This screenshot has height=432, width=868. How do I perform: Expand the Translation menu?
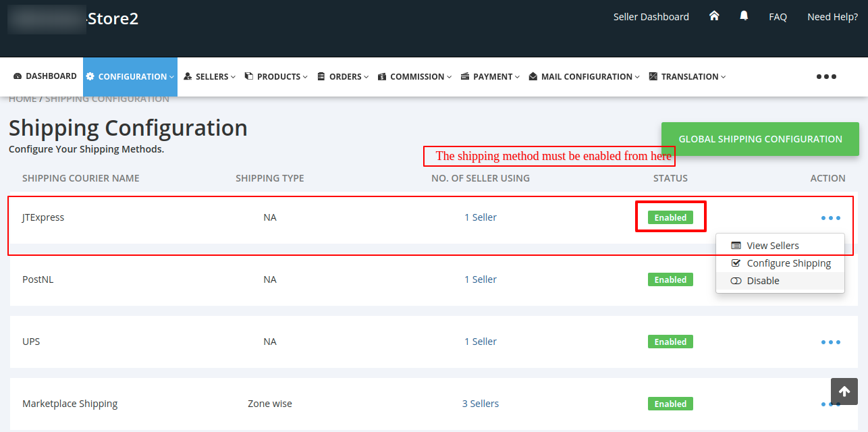coord(687,77)
